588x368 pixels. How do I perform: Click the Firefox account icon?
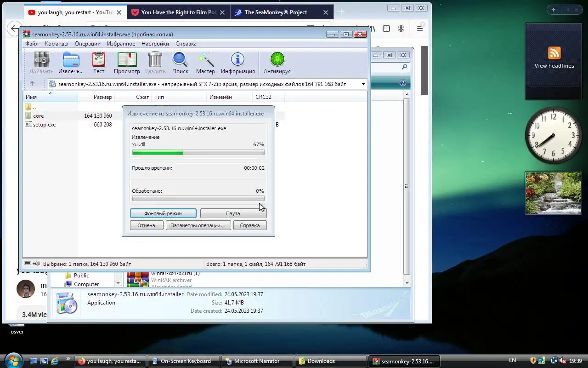click(x=401, y=29)
